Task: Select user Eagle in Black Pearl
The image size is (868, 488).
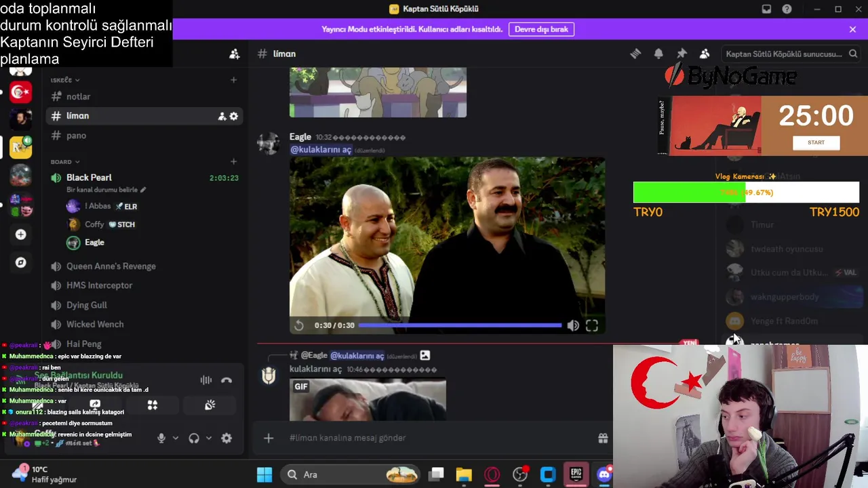Action: click(x=85, y=243)
